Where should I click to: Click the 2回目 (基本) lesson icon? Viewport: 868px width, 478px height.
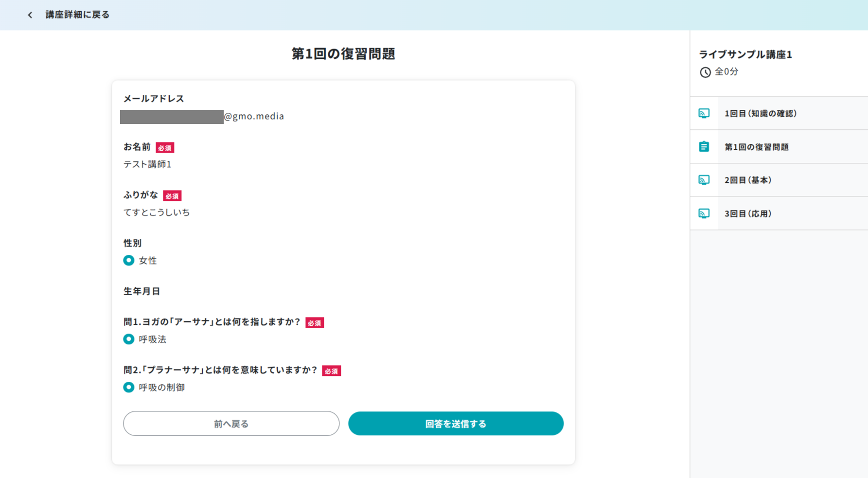(x=704, y=180)
